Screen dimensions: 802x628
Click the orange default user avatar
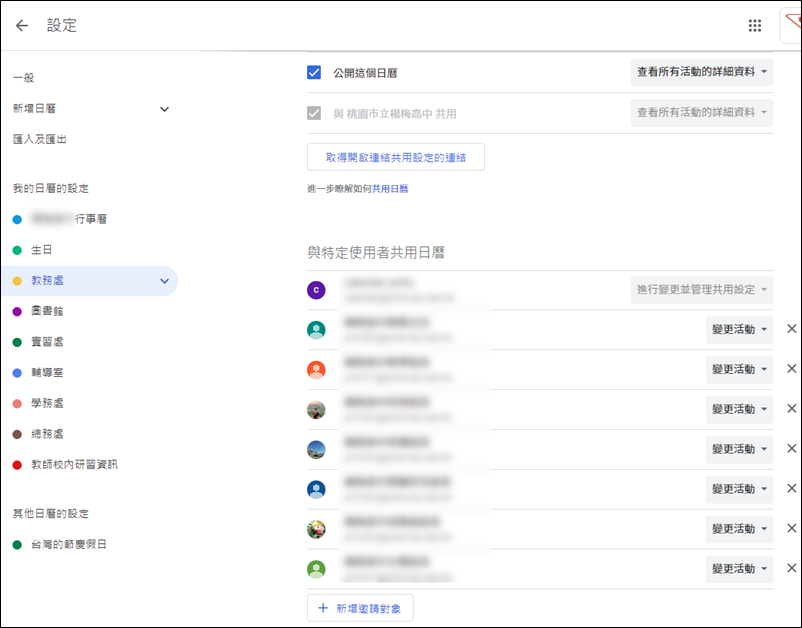pos(316,370)
